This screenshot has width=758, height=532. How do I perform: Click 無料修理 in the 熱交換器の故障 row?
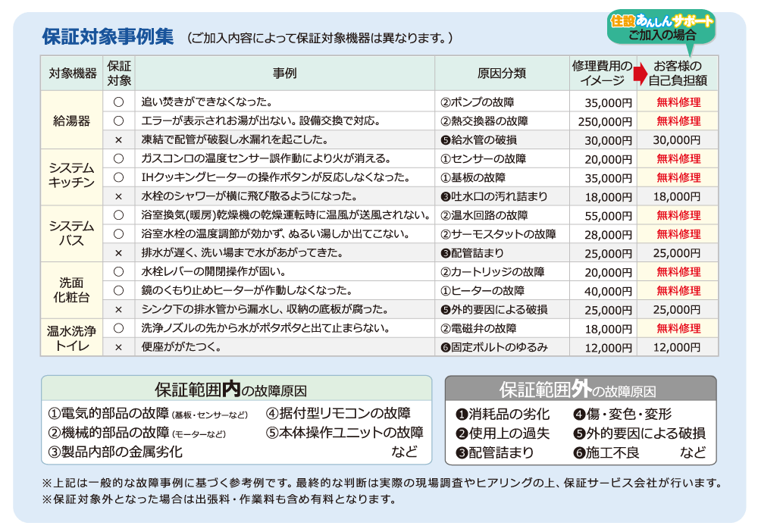678,120
